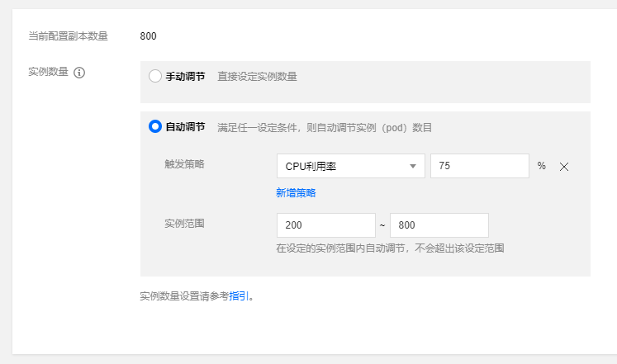
Task: Select the 自动调节 radio button
Action: pos(155,127)
